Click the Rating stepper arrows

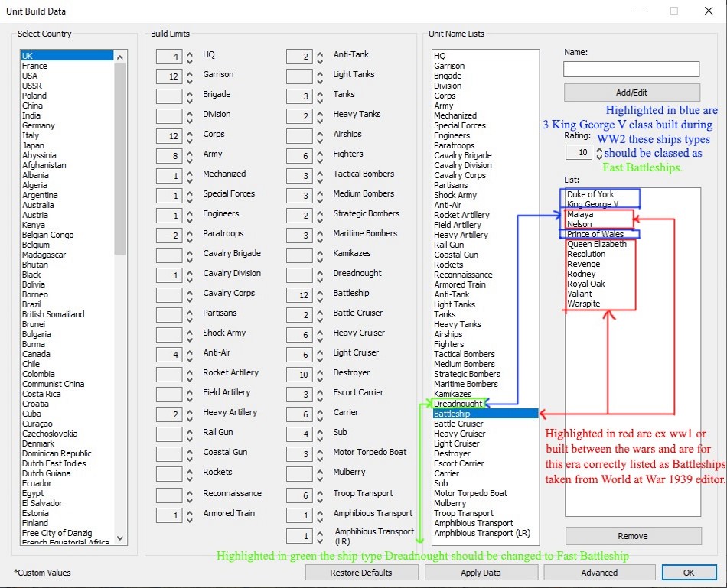pos(599,152)
